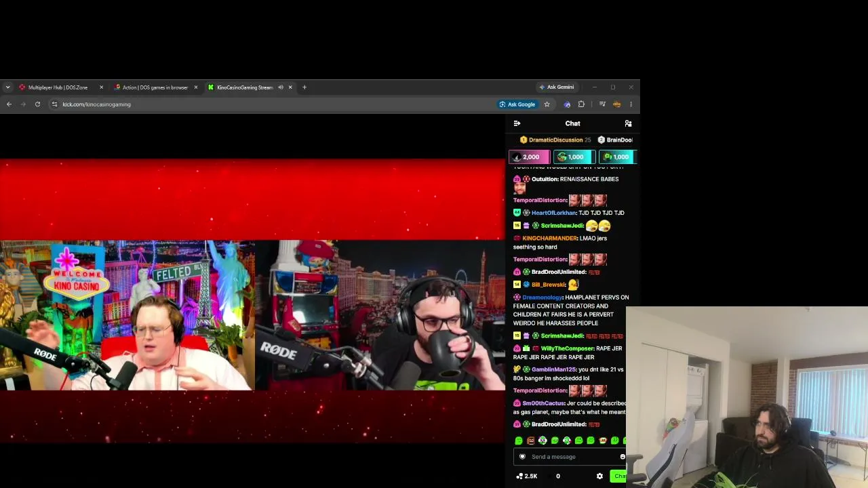The width and height of the screenshot is (868, 488).
Task: Click the 2.5K channel points counter
Action: click(x=527, y=476)
